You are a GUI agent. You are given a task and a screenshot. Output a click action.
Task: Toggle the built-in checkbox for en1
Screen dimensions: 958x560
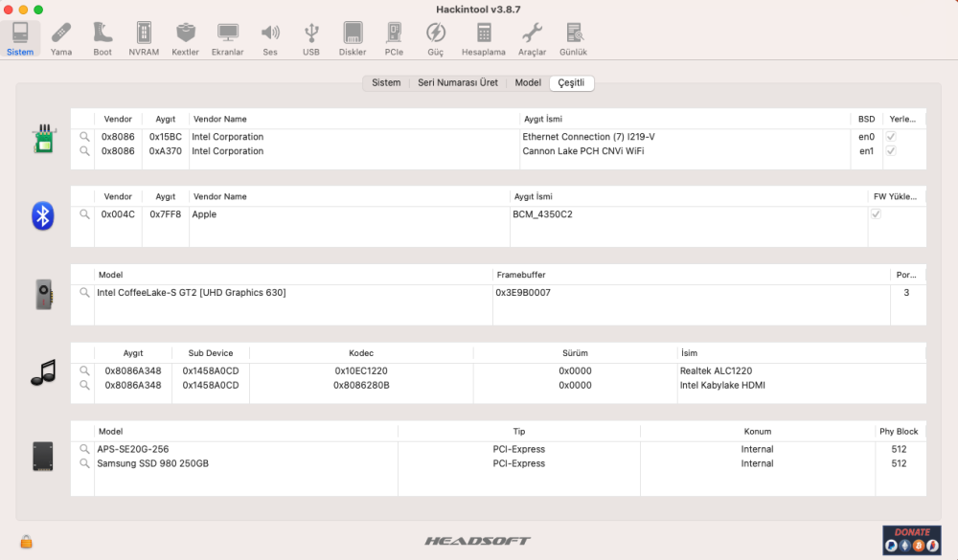[x=891, y=151]
